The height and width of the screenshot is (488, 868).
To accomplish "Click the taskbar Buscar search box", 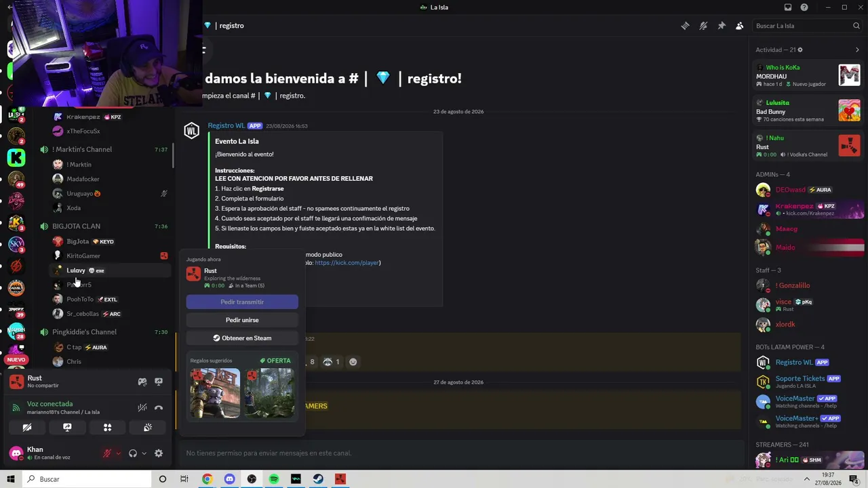I will click(x=87, y=479).
